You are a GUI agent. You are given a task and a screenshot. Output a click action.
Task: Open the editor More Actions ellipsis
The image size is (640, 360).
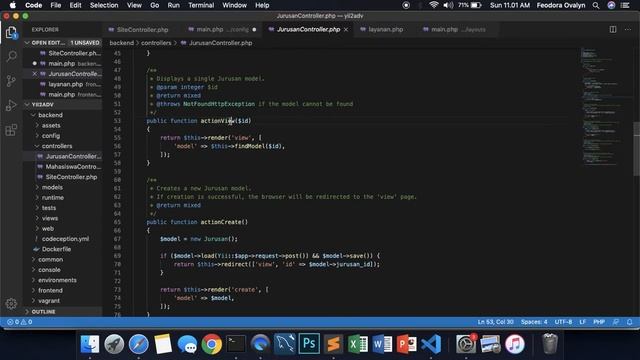pyautogui.click(x=627, y=29)
